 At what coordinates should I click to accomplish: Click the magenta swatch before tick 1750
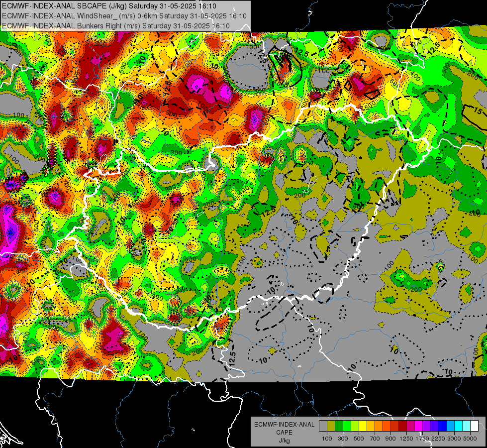click(x=419, y=426)
